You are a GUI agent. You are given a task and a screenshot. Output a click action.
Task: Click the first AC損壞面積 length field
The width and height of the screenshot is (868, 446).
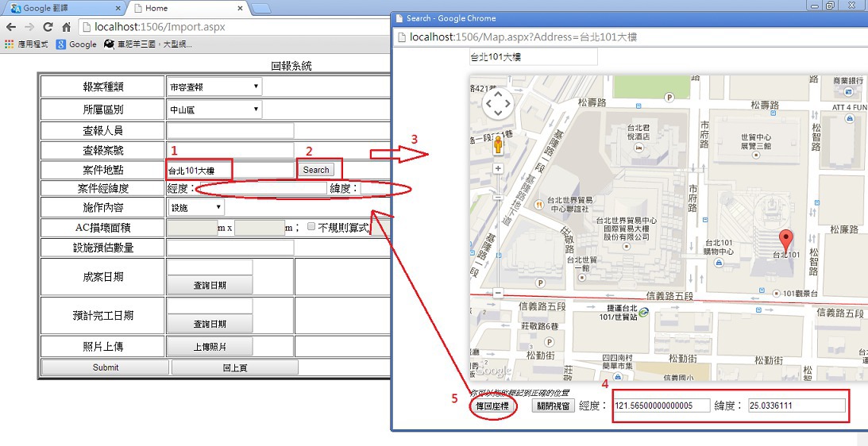[192, 228]
